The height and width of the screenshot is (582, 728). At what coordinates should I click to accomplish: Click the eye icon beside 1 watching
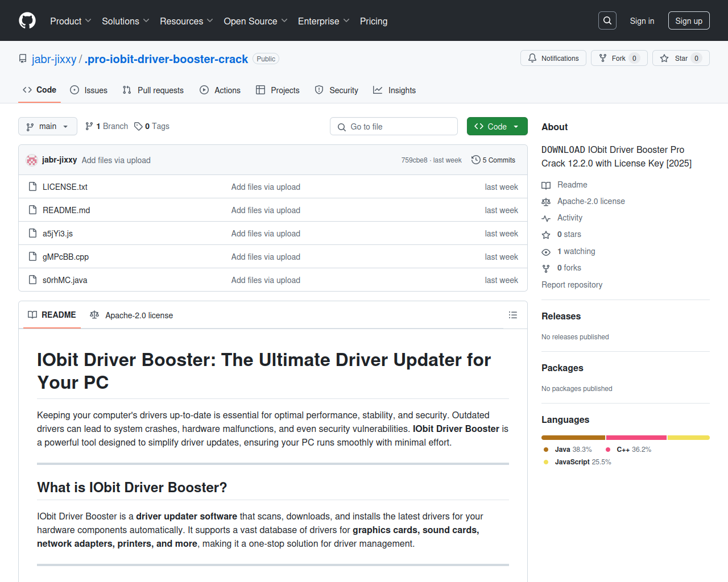[546, 252]
